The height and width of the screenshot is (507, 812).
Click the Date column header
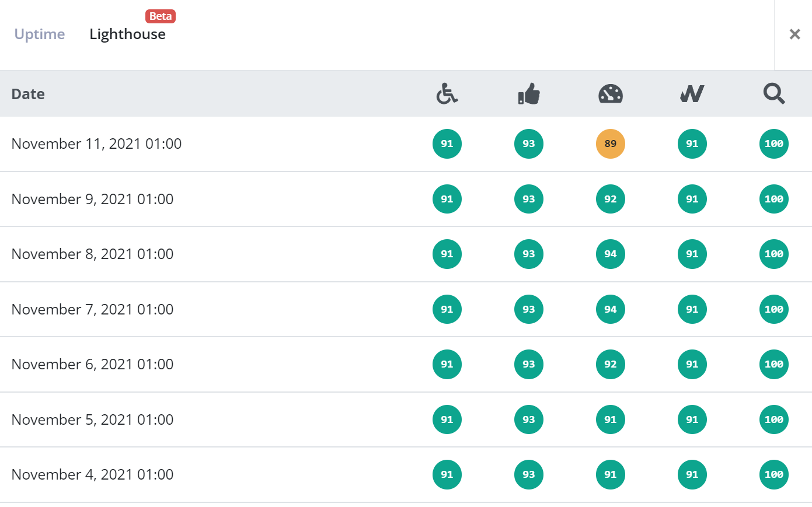(x=27, y=93)
